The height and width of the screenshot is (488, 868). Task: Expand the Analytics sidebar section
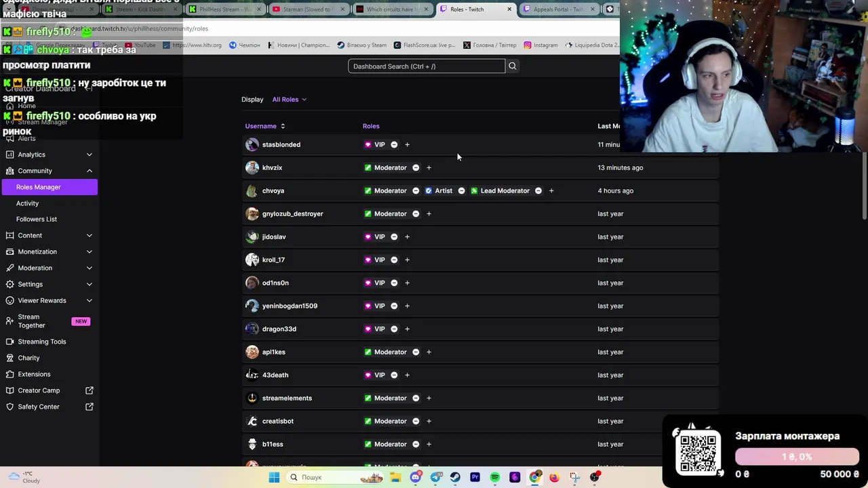click(x=89, y=155)
